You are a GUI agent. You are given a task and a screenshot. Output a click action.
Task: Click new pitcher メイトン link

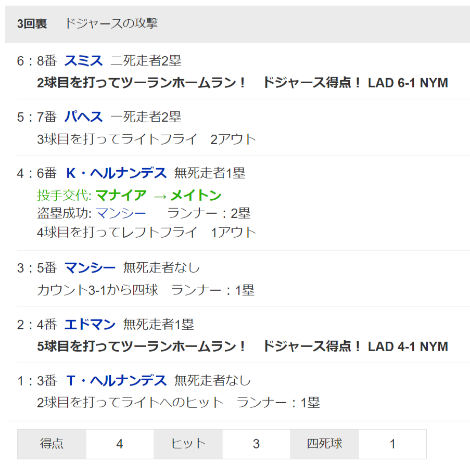tap(196, 196)
